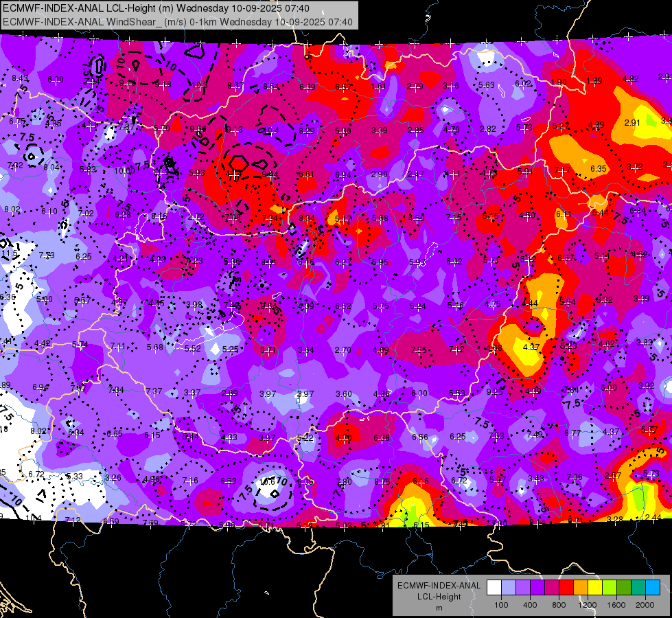Click the wind shear value 3.26
The height and width of the screenshot is (618, 672).
point(113,477)
